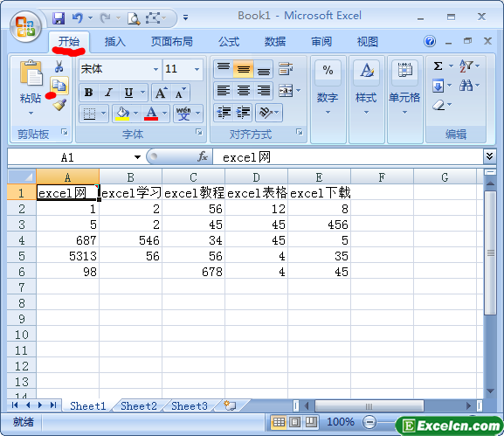Click the Increase Font Size button
Screen dimensions: 504x436
(x=162, y=93)
